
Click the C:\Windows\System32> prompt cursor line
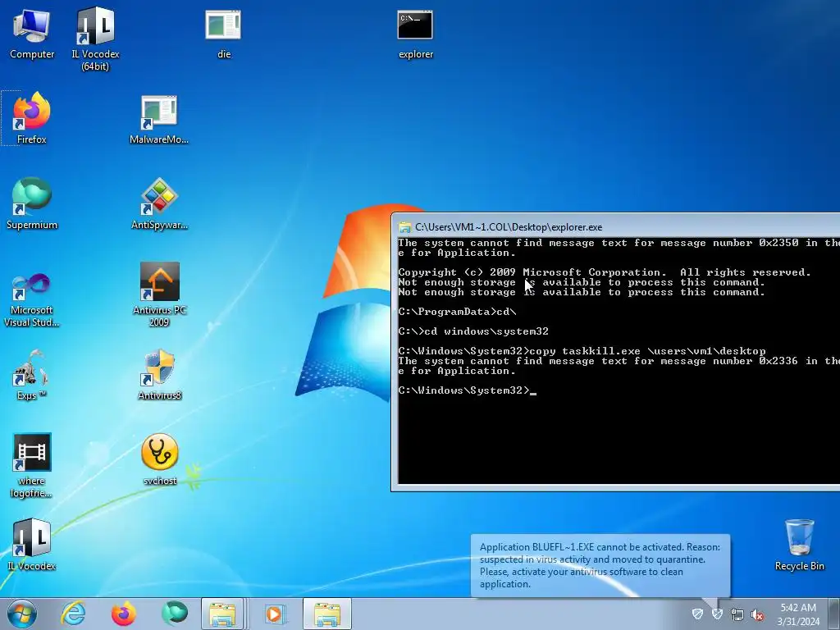click(x=467, y=390)
